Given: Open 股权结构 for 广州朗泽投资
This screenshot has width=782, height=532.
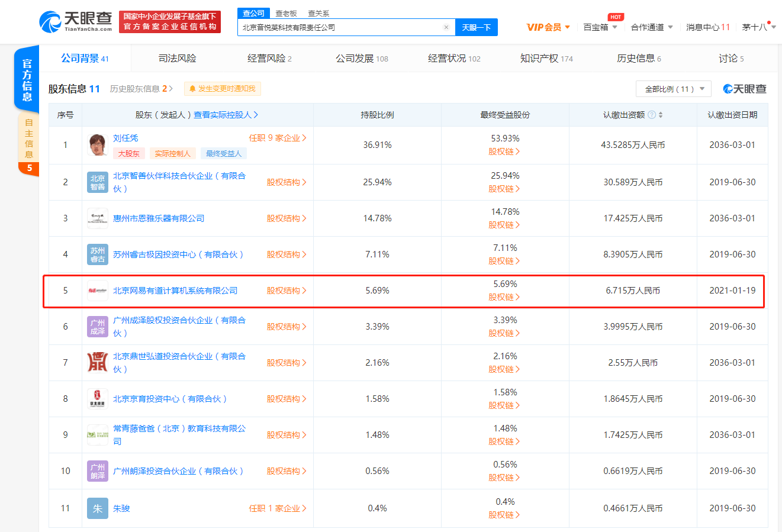Looking at the screenshot, I should [287, 471].
